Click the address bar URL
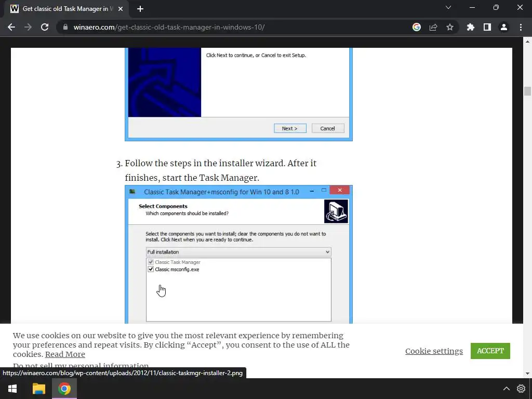Image resolution: width=532 pixels, height=399 pixels. [169, 27]
